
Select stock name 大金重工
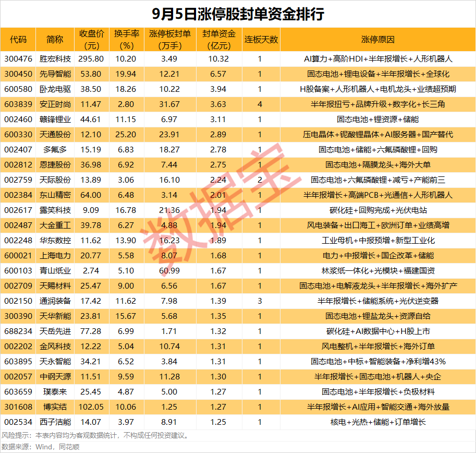tap(55, 225)
